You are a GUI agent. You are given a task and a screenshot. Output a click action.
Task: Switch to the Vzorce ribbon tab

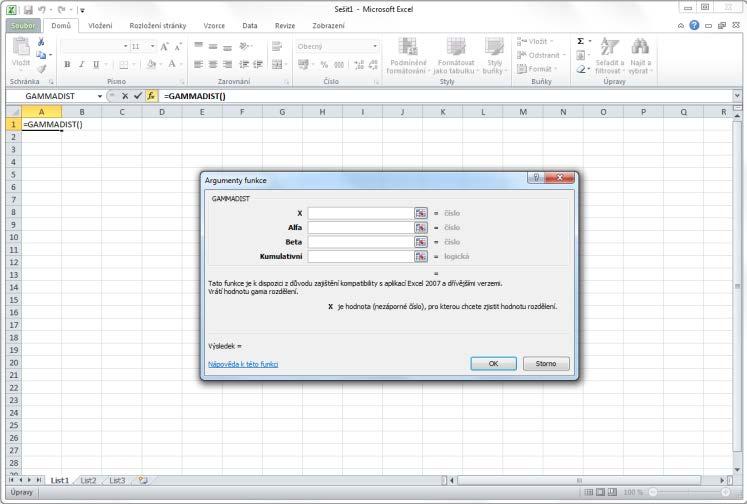[x=214, y=26]
